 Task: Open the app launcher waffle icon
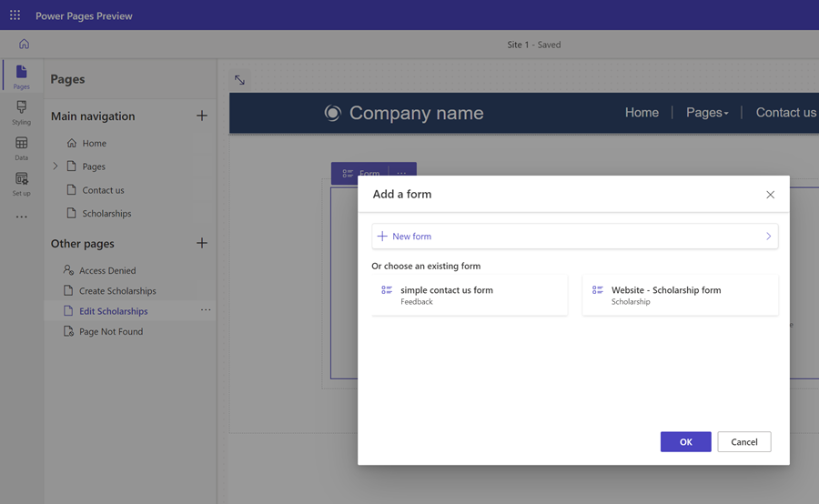point(15,15)
